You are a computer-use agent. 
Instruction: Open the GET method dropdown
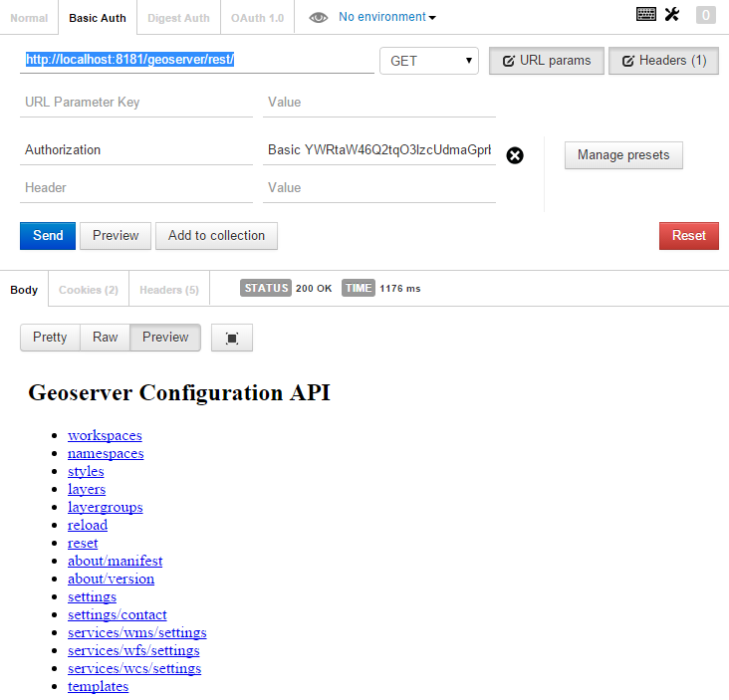[x=429, y=61]
